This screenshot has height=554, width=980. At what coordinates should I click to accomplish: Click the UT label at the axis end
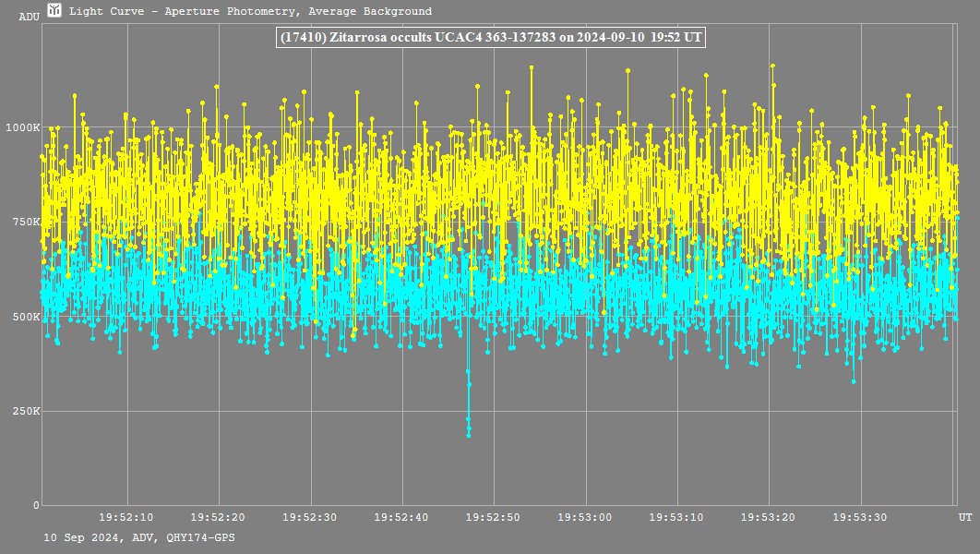pos(963,516)
